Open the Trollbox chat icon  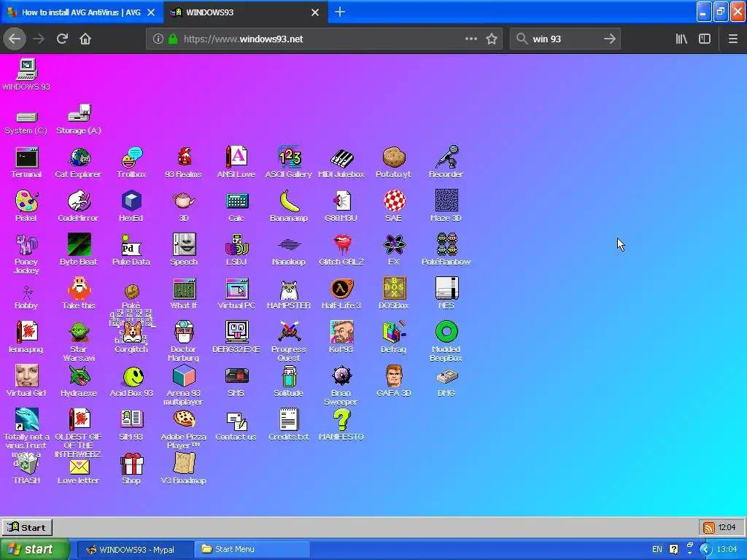pos(131,163)
